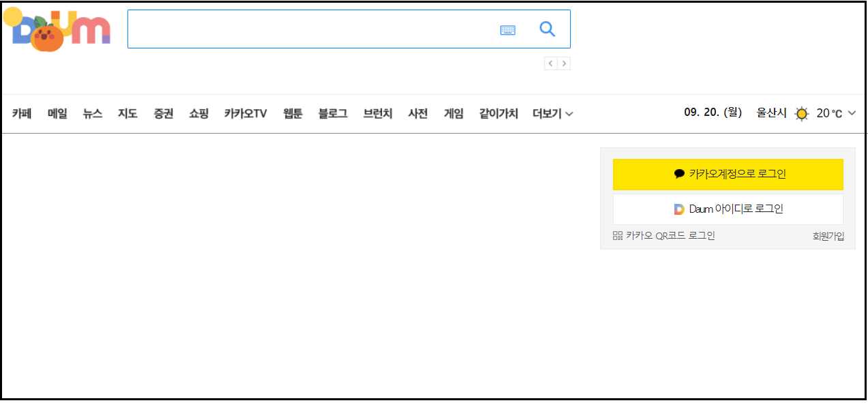Open the 메일 menu item
Screen dimensions: 868x403
click(57, 114)
